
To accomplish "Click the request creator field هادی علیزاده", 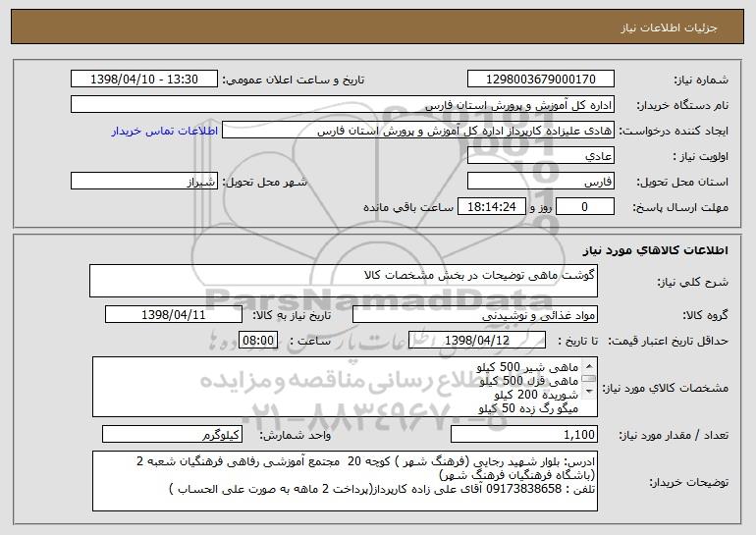I will pyautogui.click(x=418, y=131).
